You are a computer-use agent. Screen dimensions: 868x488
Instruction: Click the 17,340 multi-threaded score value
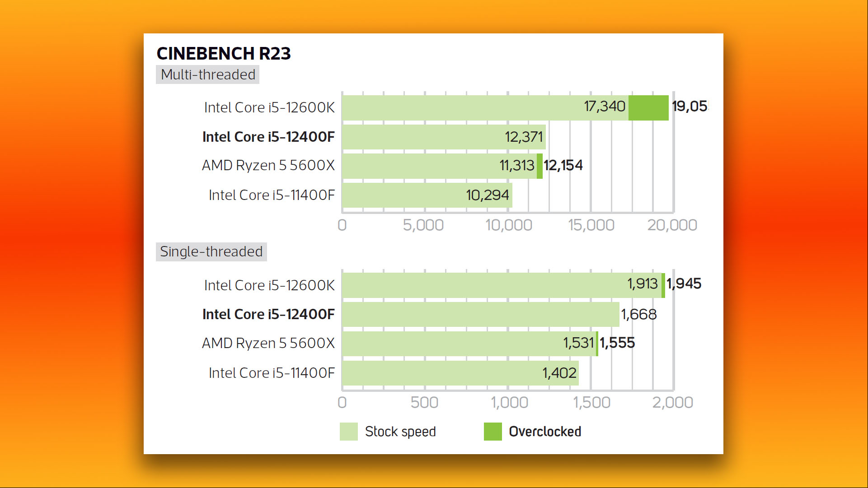coord(605,107)
